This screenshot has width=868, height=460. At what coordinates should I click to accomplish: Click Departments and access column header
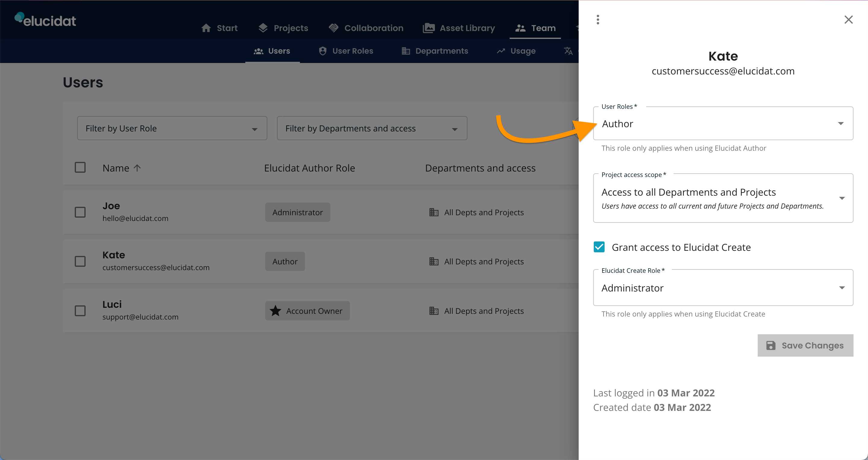coord(480,168)
